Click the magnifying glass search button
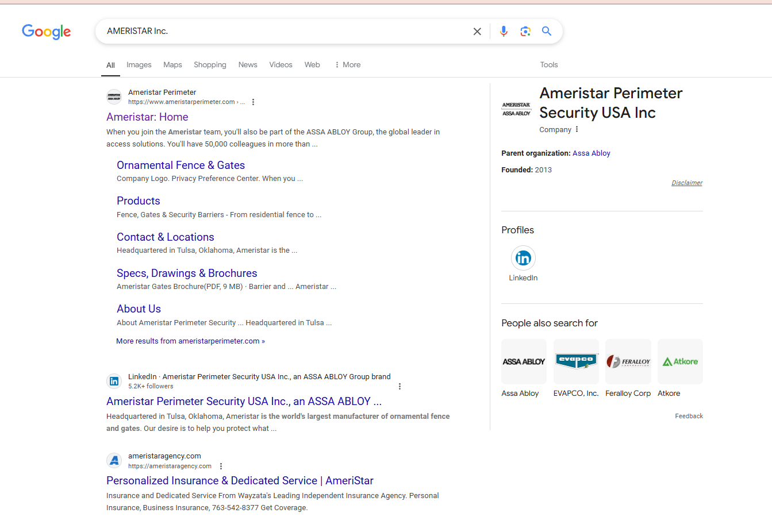Screen dimensions: 772x532 click(x=547, y=31)
